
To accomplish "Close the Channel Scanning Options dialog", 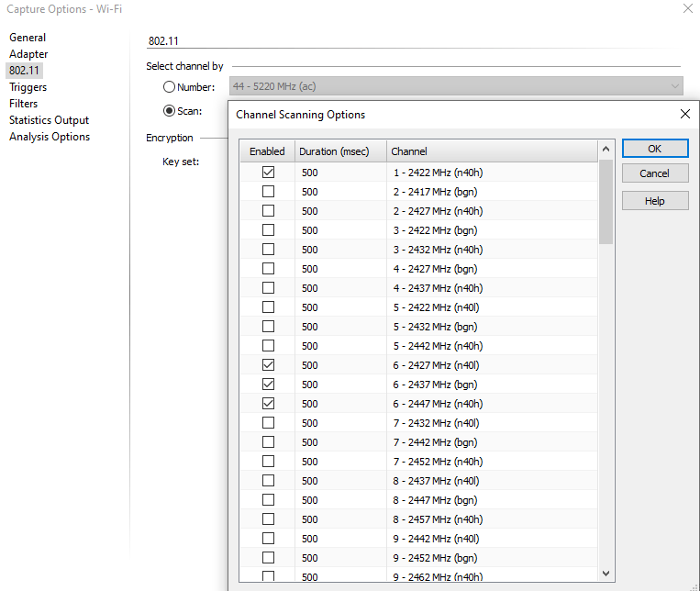I will [684, 115].
